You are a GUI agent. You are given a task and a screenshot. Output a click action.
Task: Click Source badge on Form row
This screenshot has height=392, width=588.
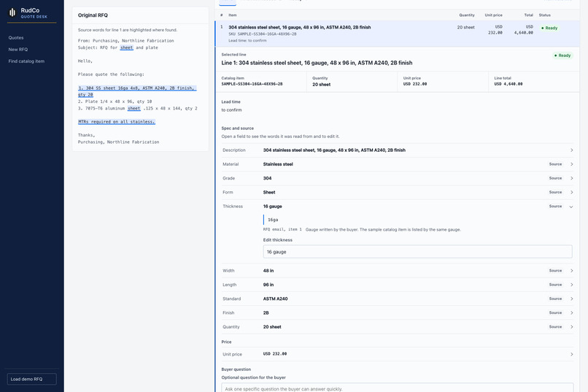555,193
